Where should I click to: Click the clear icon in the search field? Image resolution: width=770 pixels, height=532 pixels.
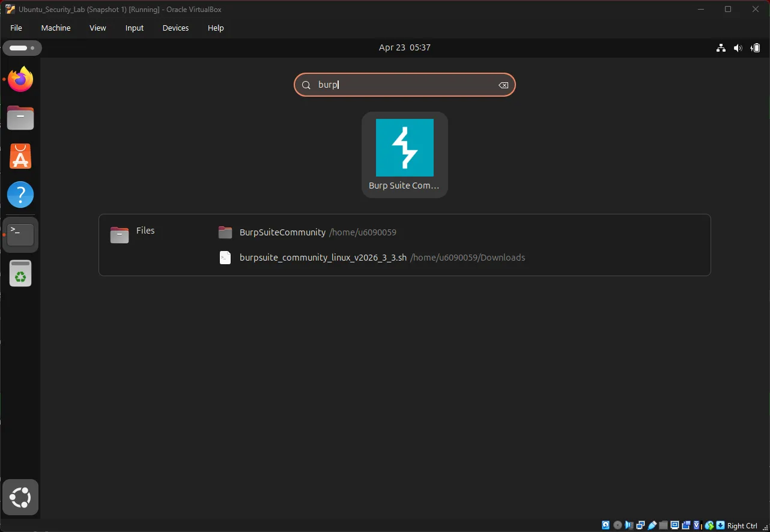[503, 85]
